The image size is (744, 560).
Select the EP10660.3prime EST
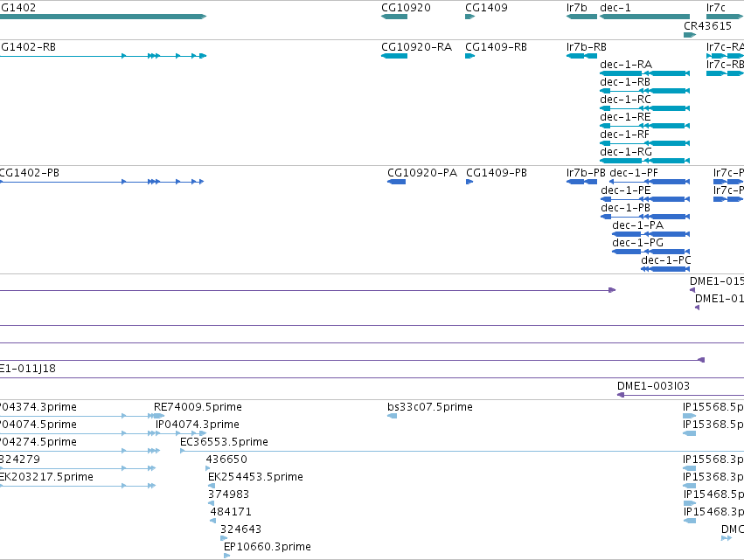pos(226,556)
